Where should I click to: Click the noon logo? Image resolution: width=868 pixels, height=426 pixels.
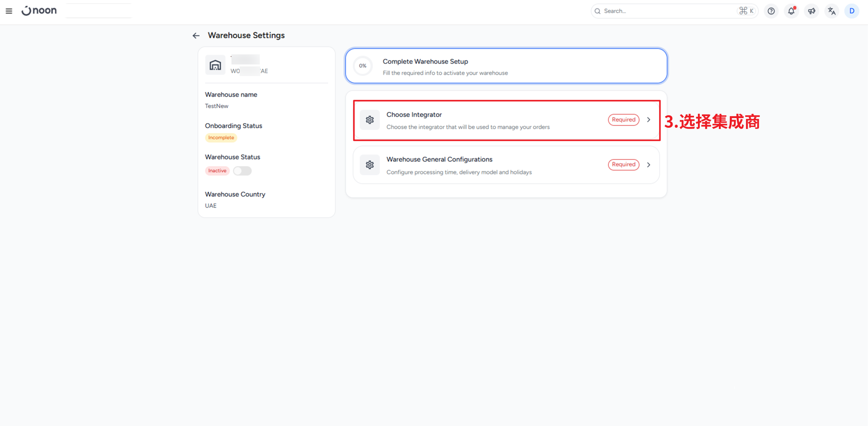point(39,11)
